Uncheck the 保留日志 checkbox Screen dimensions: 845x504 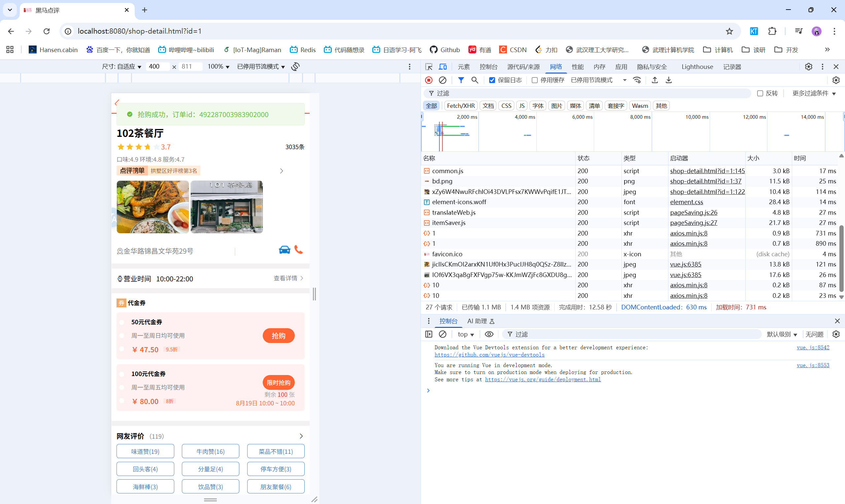pos(492,80)
